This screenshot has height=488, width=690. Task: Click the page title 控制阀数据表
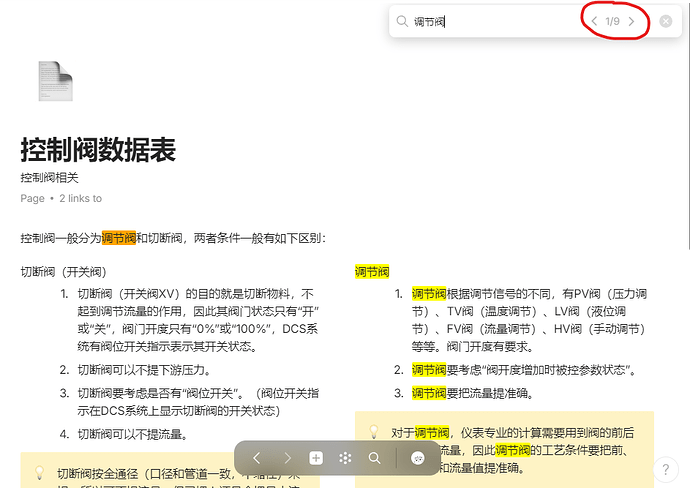click(x=98, y=150)
